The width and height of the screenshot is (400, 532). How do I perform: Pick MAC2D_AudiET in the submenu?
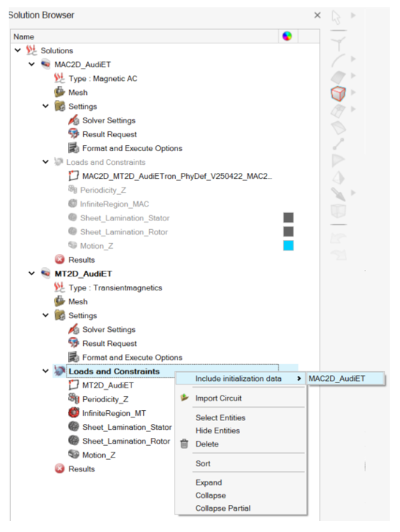pyautogui.click(x=346, y=378)
